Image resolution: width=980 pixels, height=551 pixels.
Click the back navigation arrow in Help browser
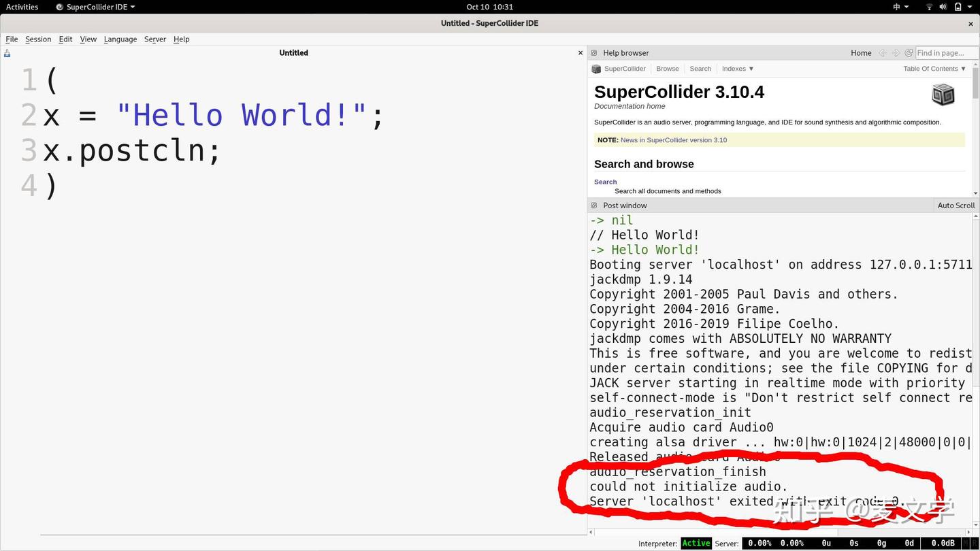883,52
